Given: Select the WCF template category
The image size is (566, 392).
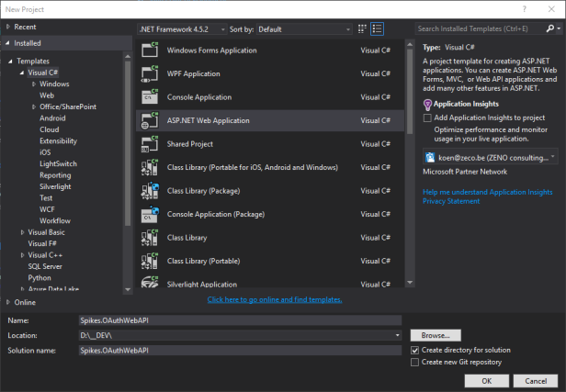Looking at the screenshot, I should pos(47,209).
